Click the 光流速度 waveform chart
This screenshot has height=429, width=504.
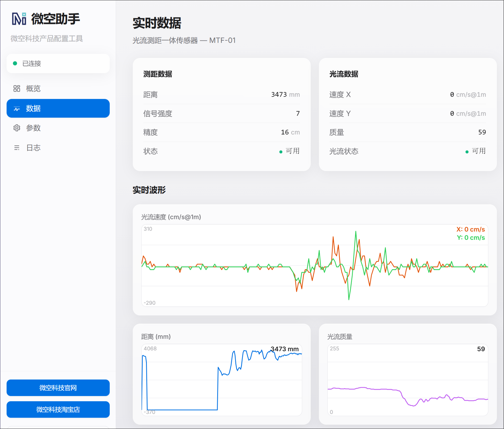pos(315,266)
